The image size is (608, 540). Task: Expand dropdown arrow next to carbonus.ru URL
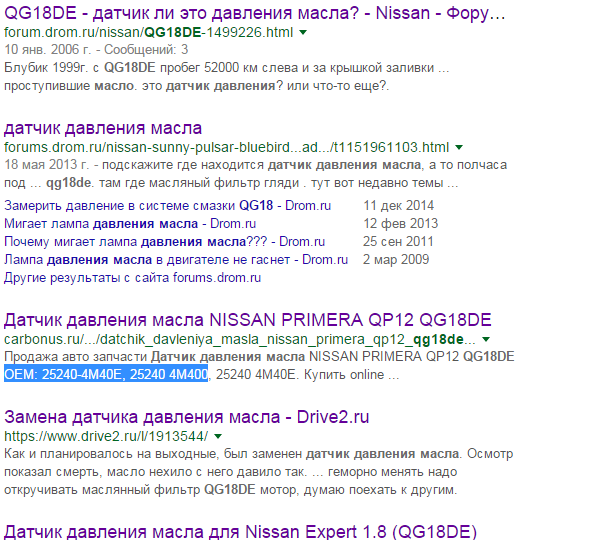click(x=486, y=340)
